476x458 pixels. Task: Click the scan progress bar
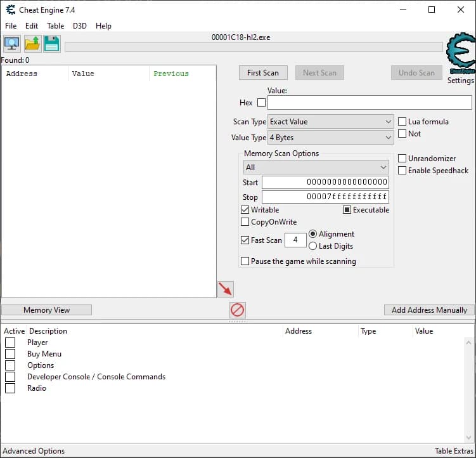coord(254,47)
